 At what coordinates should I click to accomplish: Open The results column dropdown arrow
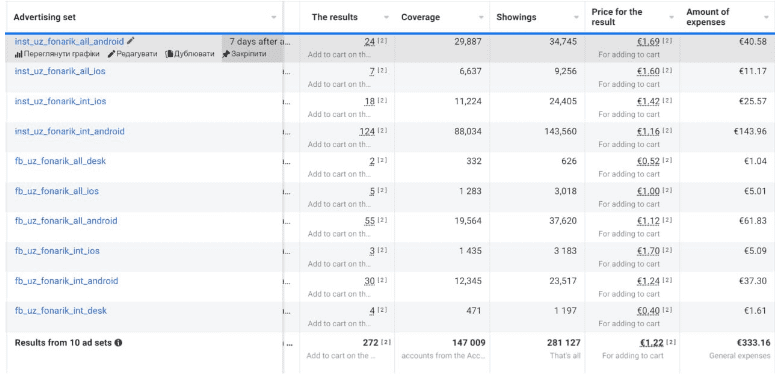tap(386, 17)
